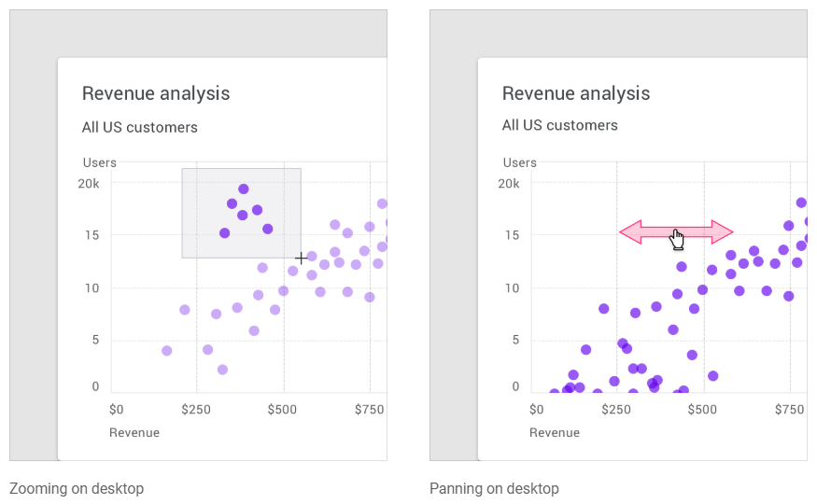Click the "Revenue" axis label in zooming chart
The image size is (817, 504).
[x=134, y=432]
